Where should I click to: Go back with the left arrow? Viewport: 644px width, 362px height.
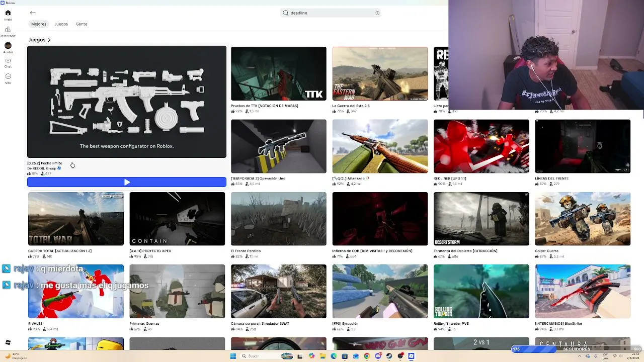click(x=33, y=13)
